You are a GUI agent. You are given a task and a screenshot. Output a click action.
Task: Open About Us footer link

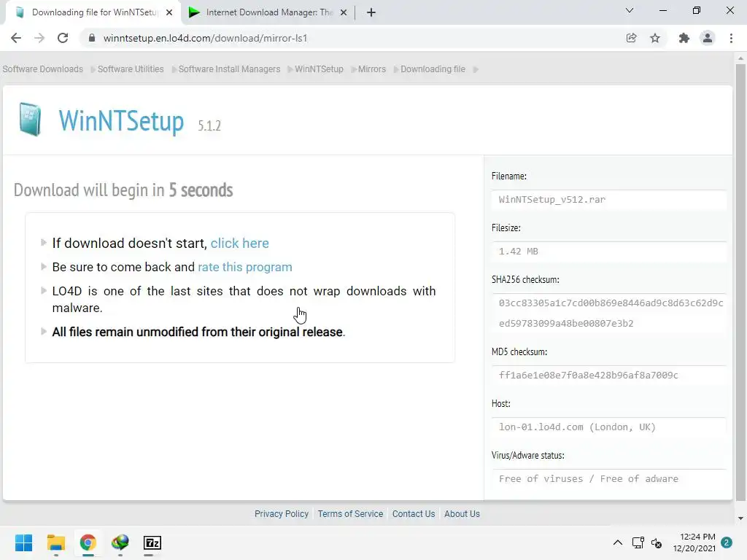(462, 514)
